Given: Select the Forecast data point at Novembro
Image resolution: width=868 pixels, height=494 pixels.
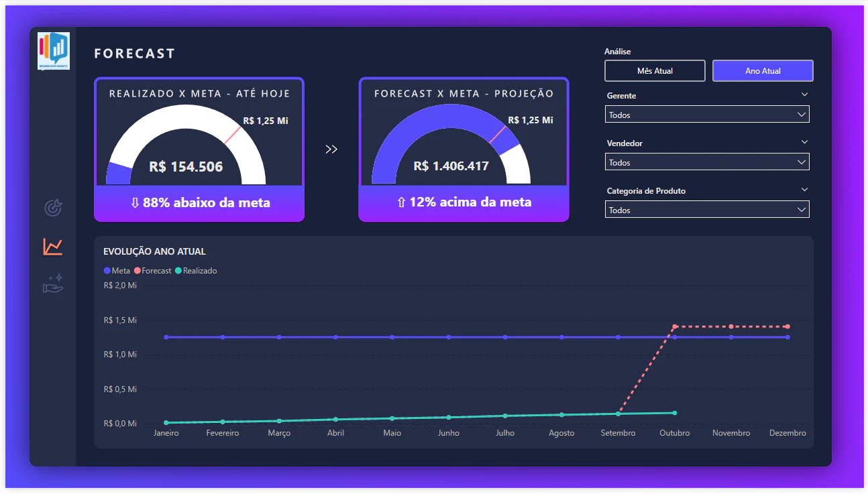Looking at the screenshot, I should pyautogui.click(x=731, y=326).
